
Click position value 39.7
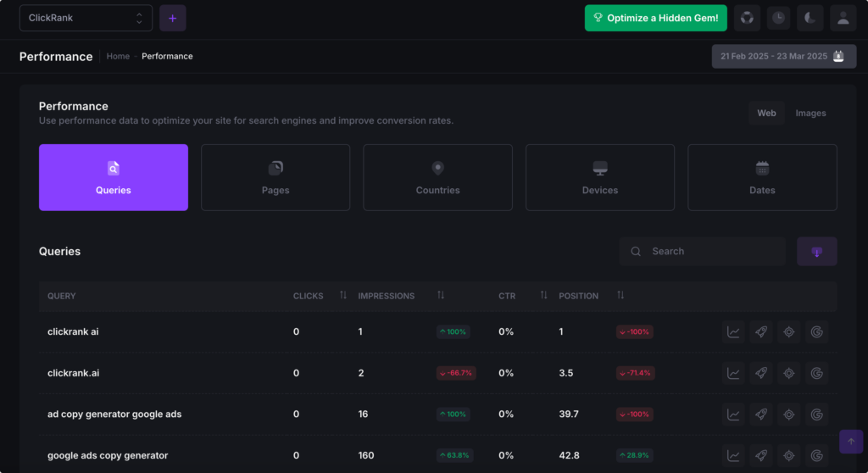point(569,415)
